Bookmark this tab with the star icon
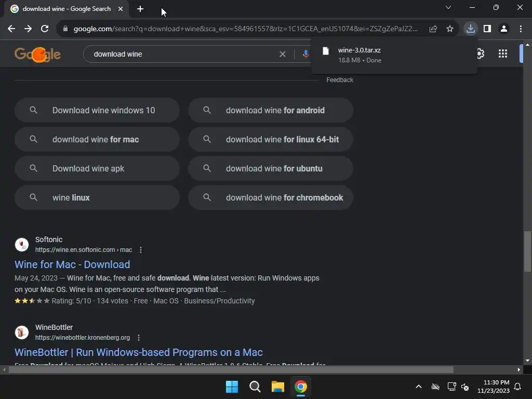 point(450,29)
